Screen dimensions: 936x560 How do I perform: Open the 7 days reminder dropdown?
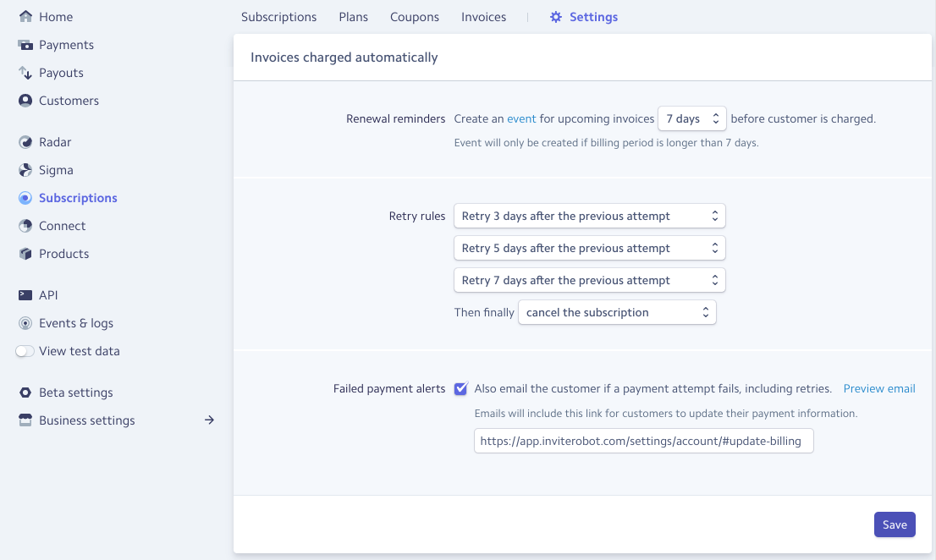tap(691, 119)
